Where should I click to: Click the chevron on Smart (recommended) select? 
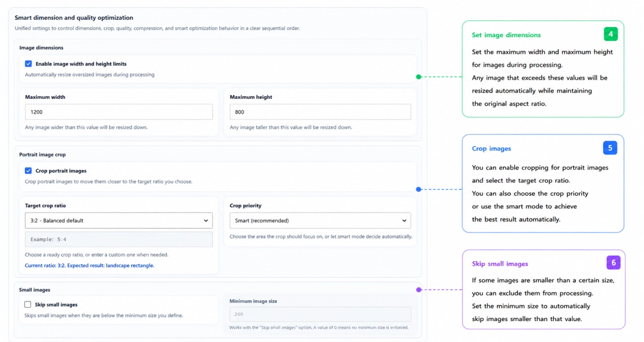[404, 221]
